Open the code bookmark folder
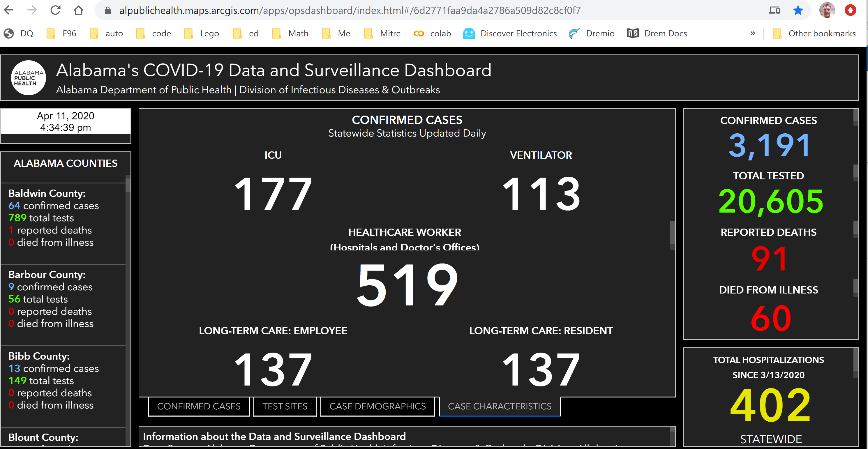868x449 pixels. (x=153, y=33)
